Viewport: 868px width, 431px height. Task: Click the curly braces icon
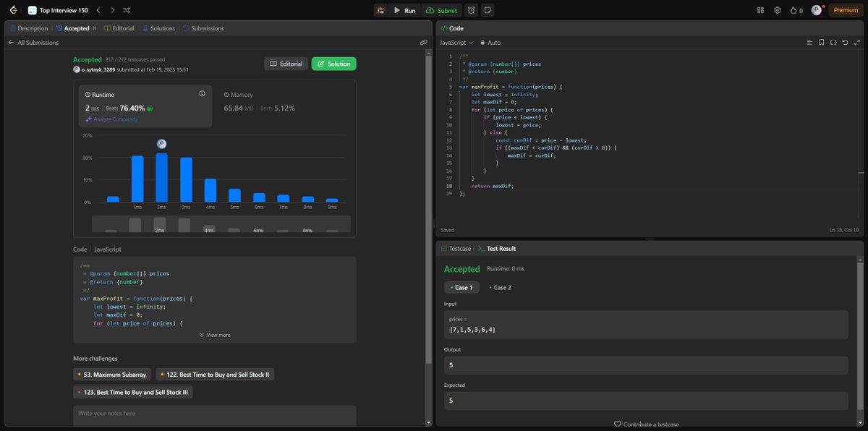pyautogui.click(x=833, y=43)
